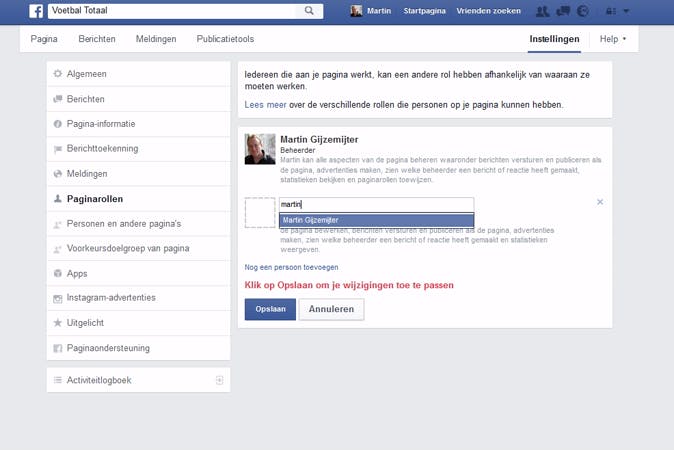Open Lees meer link about roles
The image size is (674, 450).
tap(265, 105)
